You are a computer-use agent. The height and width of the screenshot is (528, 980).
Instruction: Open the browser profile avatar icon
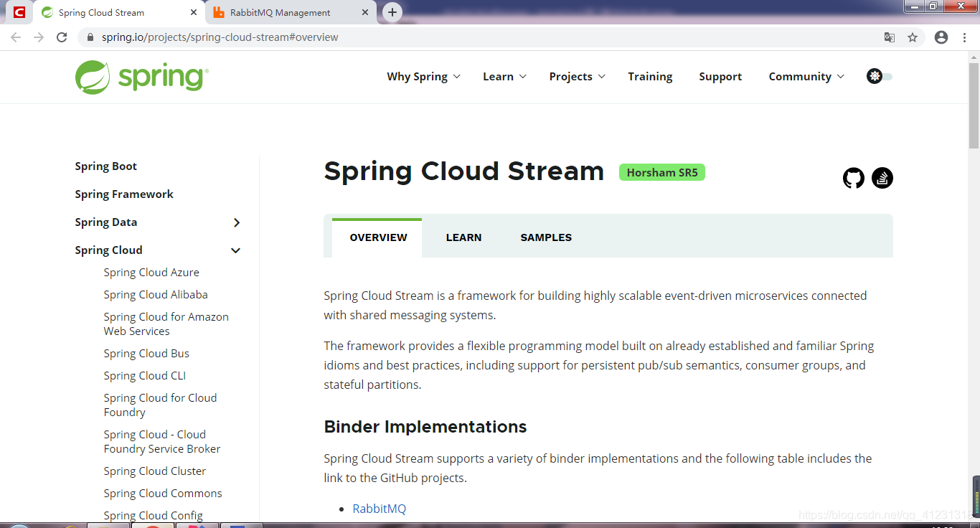pos(941,37)
